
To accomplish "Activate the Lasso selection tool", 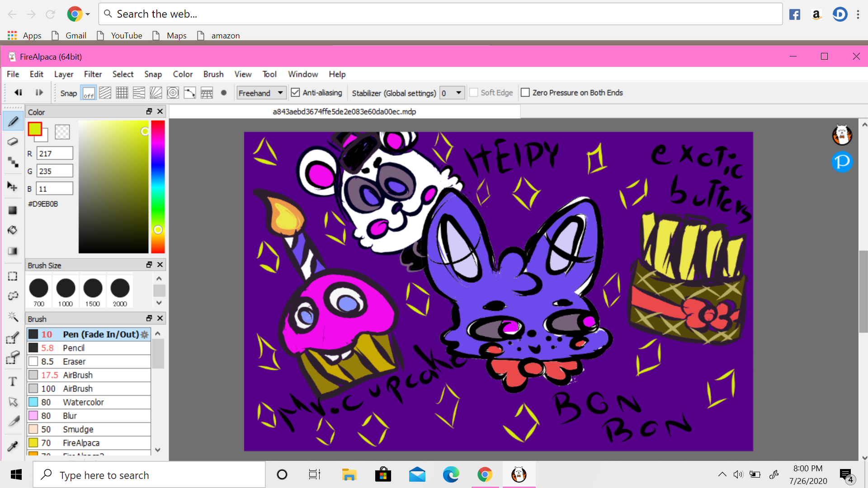I will click(13, 296).
